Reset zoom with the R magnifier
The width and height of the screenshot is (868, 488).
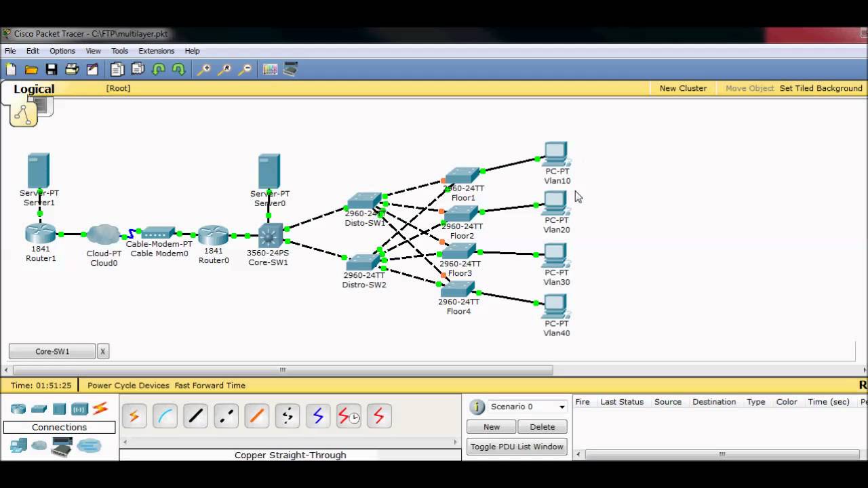click(x=224, y=69)
